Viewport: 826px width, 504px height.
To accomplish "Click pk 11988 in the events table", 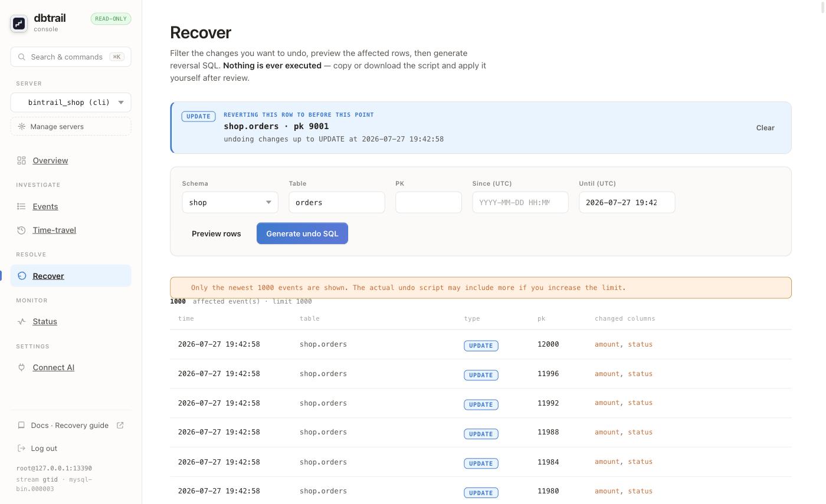I will point(548,432).
